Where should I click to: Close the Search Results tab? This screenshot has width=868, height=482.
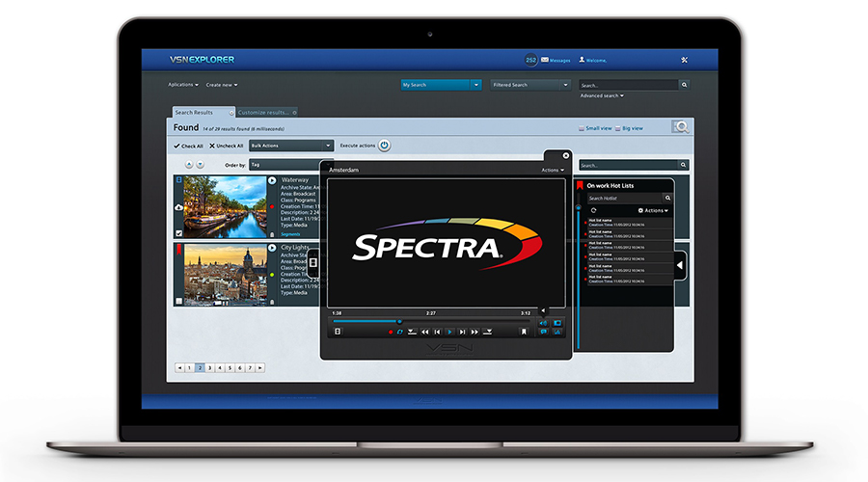click(231, 113)
